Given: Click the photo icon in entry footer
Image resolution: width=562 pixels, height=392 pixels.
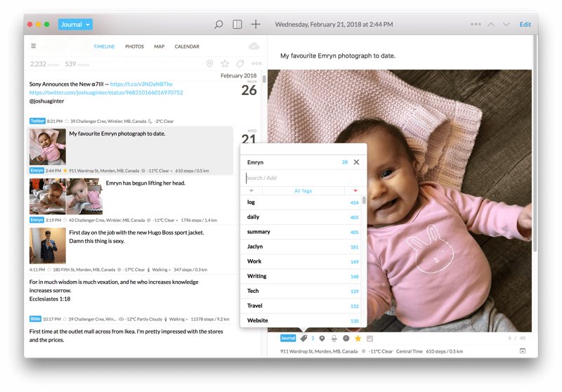Looking at the screenshot, I should pos(370,339).
